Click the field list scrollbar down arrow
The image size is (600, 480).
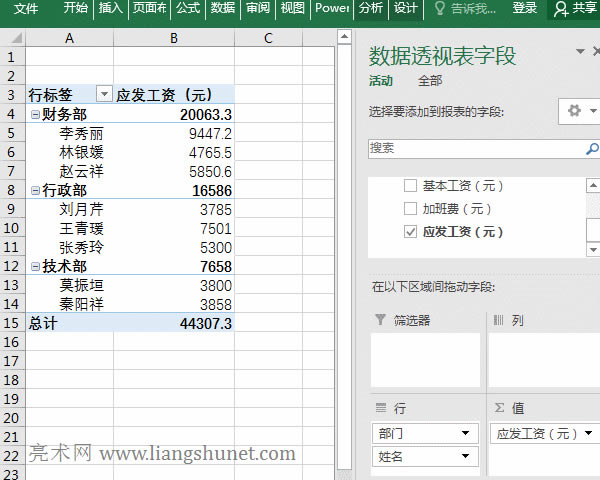pyautogui.click(x=593, y=248)
